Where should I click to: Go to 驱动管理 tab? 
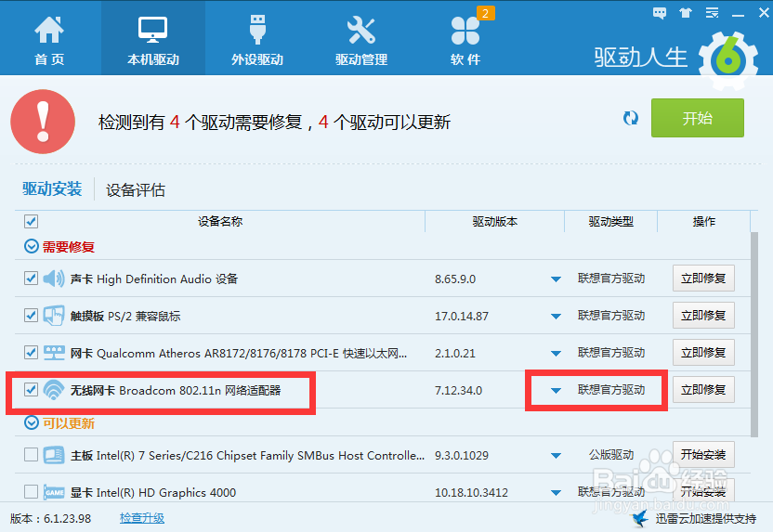coord(361,39)
